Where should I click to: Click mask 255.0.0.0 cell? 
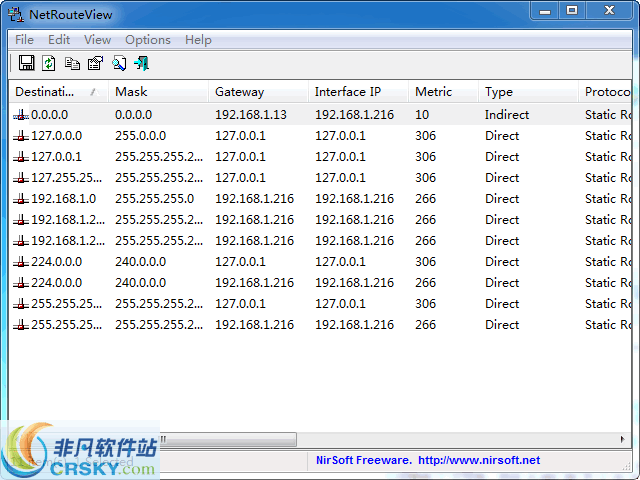point(140,136)
